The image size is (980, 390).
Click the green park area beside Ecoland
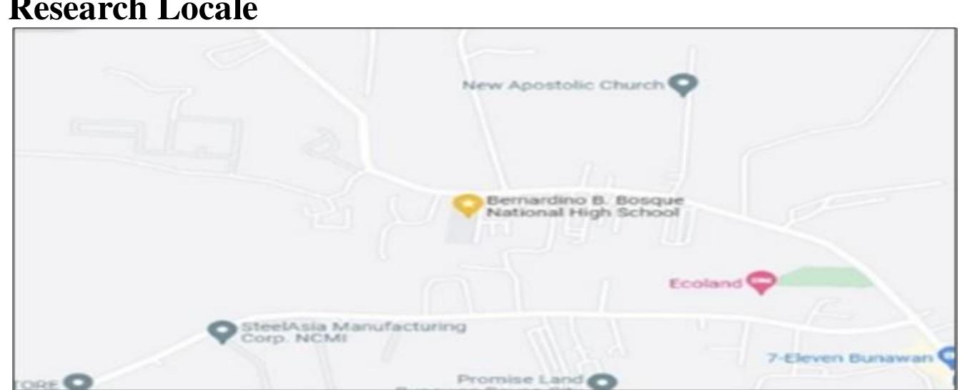(x=824, y=278)
